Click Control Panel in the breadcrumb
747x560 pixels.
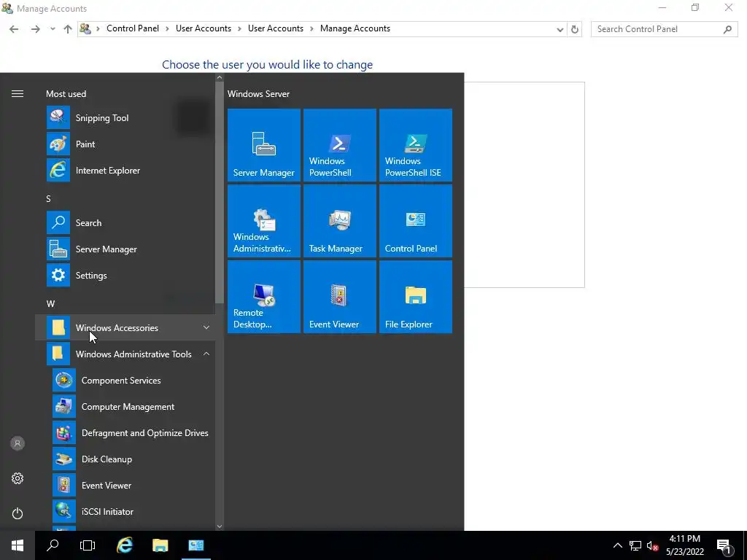(x=133, y=28)
